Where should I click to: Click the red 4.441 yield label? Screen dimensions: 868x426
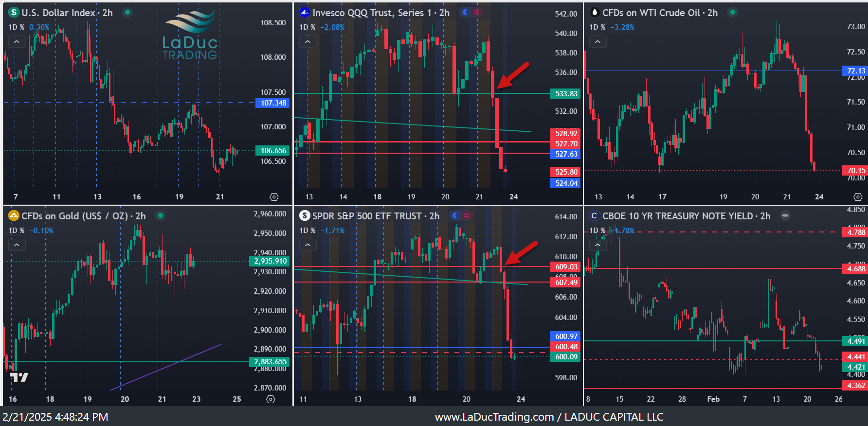[x=855, y=357]
